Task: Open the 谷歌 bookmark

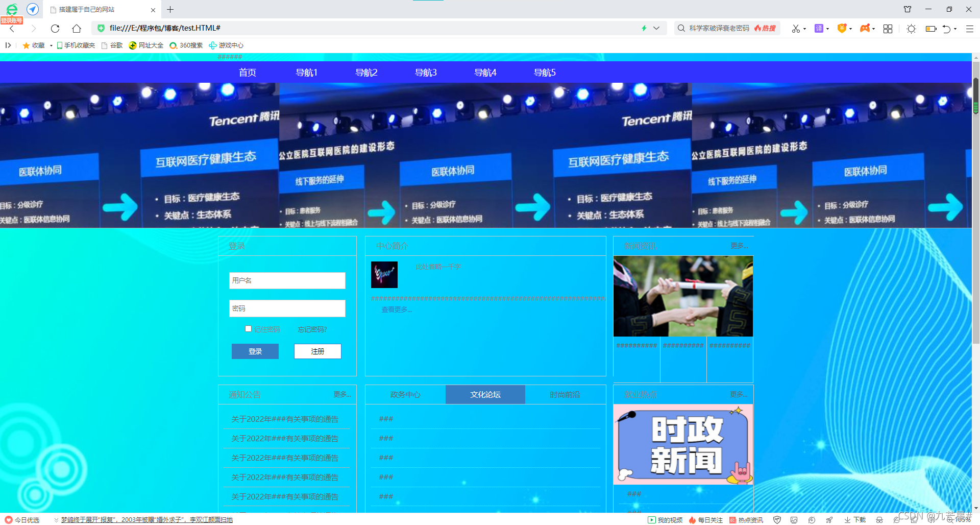Action: click(112, 45)
